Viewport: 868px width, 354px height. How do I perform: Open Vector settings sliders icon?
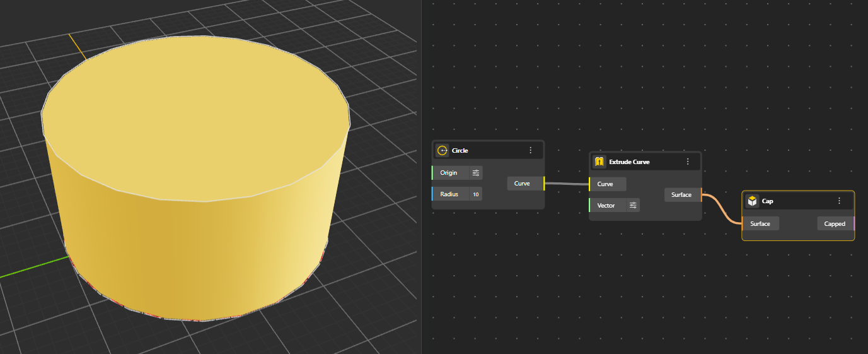[633, 205]
